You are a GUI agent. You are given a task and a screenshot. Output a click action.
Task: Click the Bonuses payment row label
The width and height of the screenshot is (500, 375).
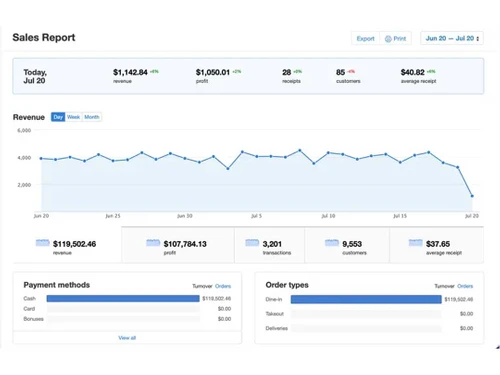[33, 319]
